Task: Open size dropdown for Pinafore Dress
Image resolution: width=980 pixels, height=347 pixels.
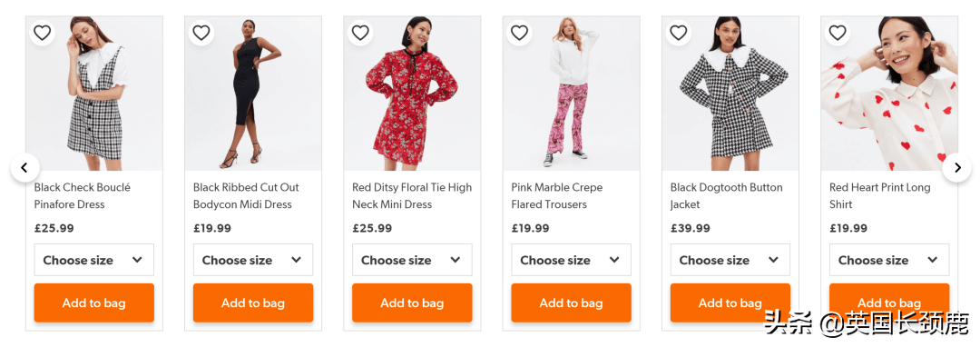Action: coord(93,260)
